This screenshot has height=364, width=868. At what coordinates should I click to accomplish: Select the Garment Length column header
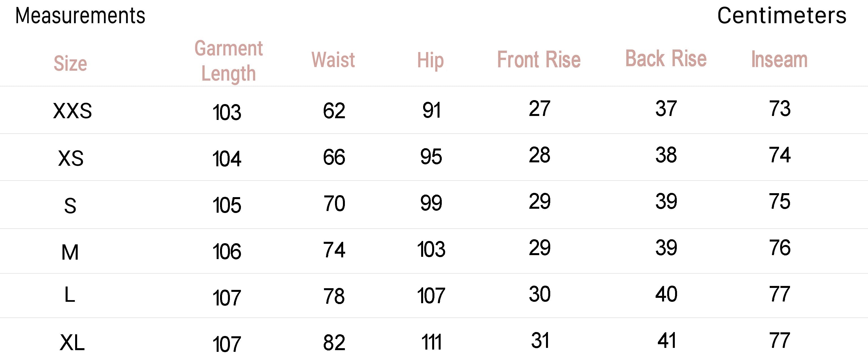(229, 61)
